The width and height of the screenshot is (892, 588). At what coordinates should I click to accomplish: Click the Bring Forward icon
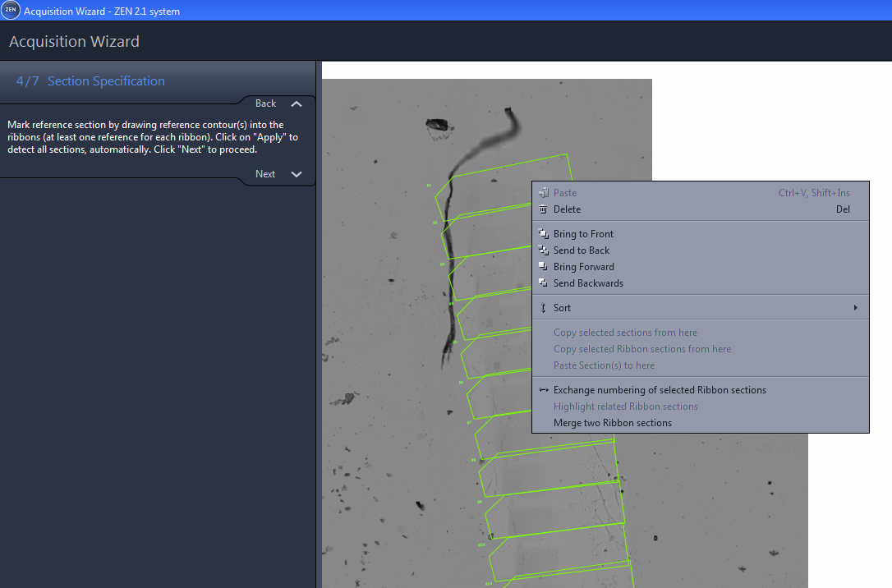543,267
